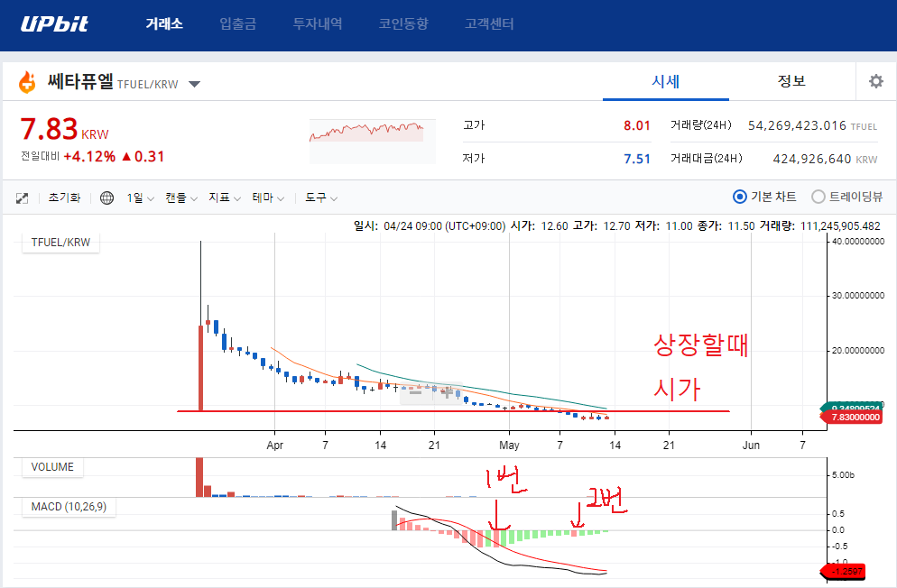The image size is (897, 588).
Task: Click the UPbit logo
Action: (x=54, y=23)
